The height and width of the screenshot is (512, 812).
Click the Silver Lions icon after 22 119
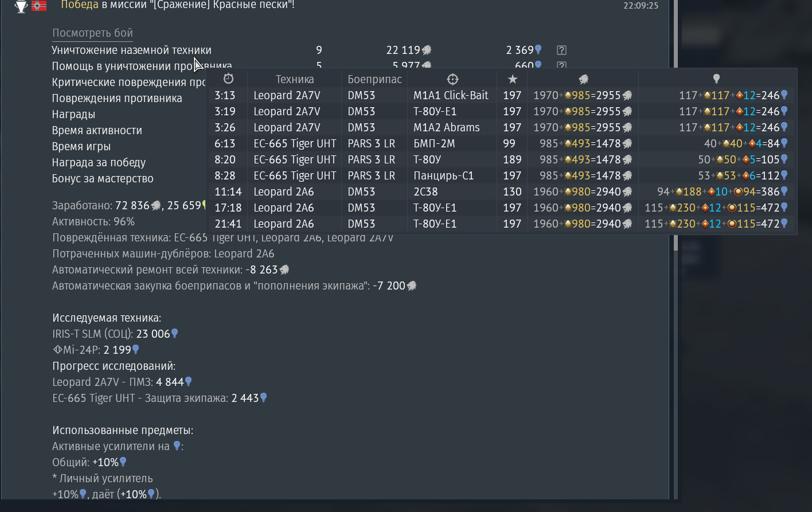pos(427,50)
